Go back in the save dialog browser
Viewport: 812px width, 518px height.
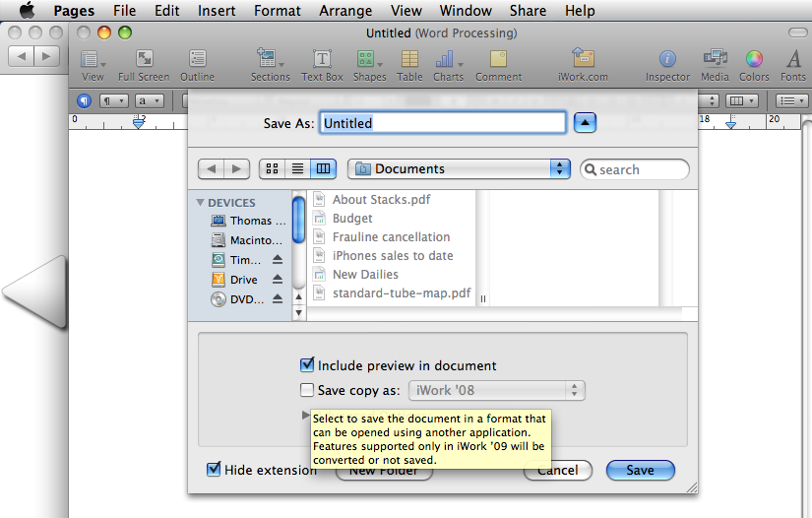click(212, 168)
